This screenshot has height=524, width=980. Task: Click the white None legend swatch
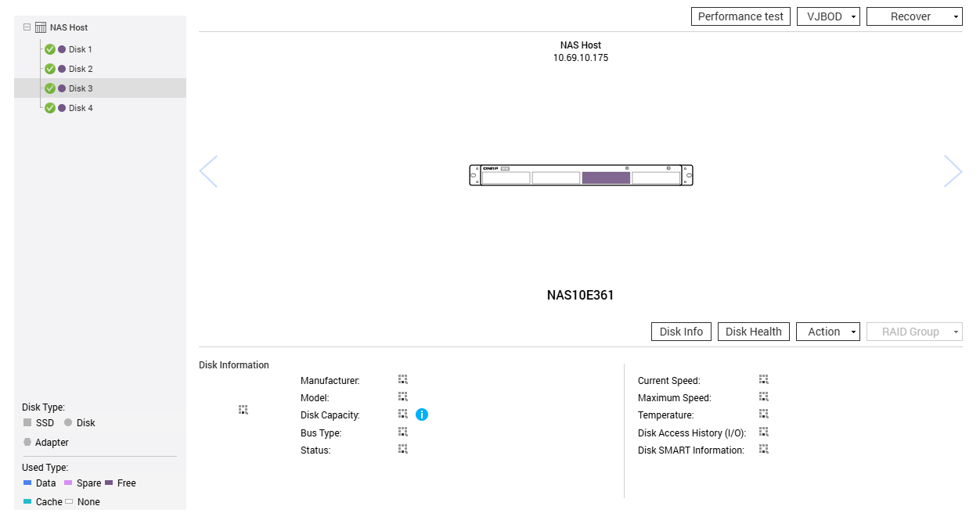click(68, 501)
